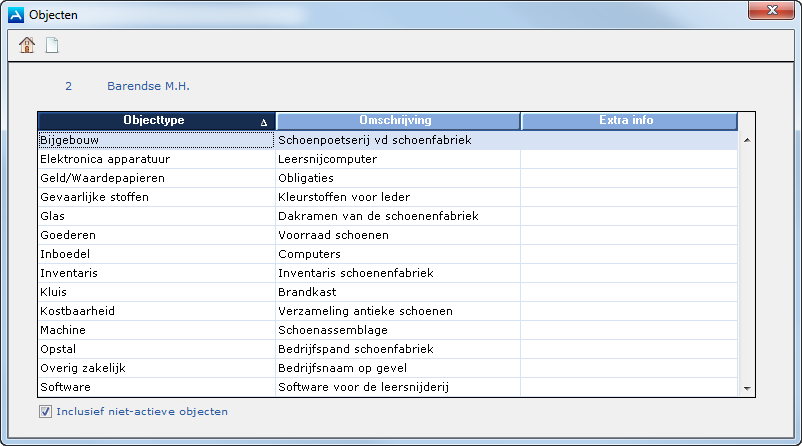The image size is (802, 446).
Task: Click the Brandkast description
Action: 307,292
